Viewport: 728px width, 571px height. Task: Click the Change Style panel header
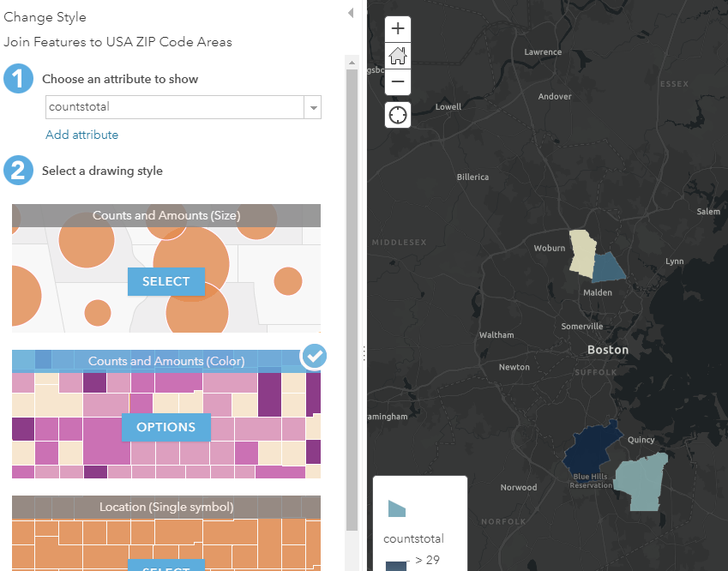pyautogui.click(x=46, y=16)
